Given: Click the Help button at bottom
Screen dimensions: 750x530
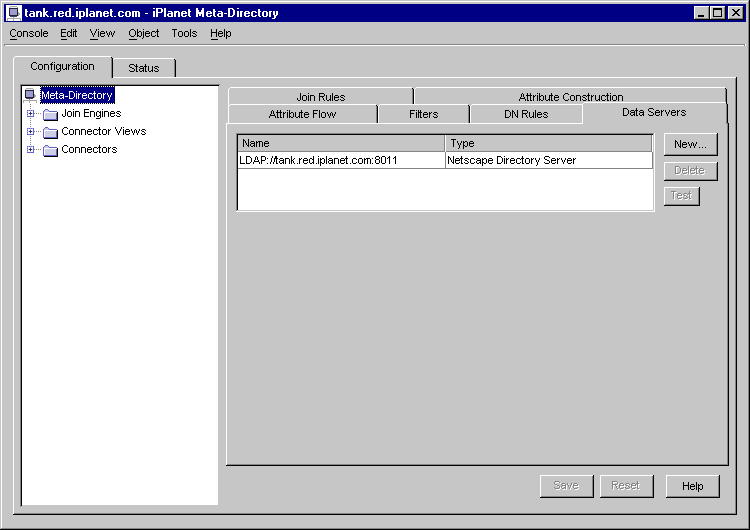Looking at the screenshot, I should pyautogui.click(x=692, y=486).
